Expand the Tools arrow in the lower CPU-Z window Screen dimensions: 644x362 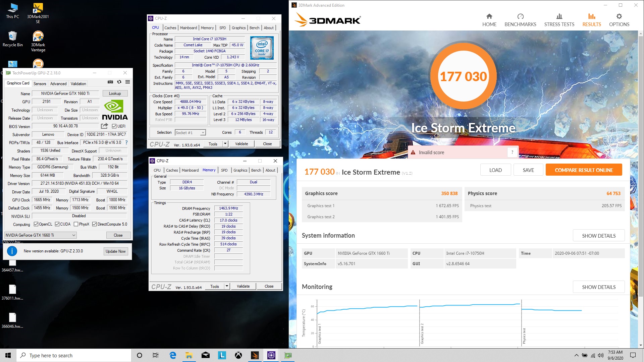tap(227, 286)
